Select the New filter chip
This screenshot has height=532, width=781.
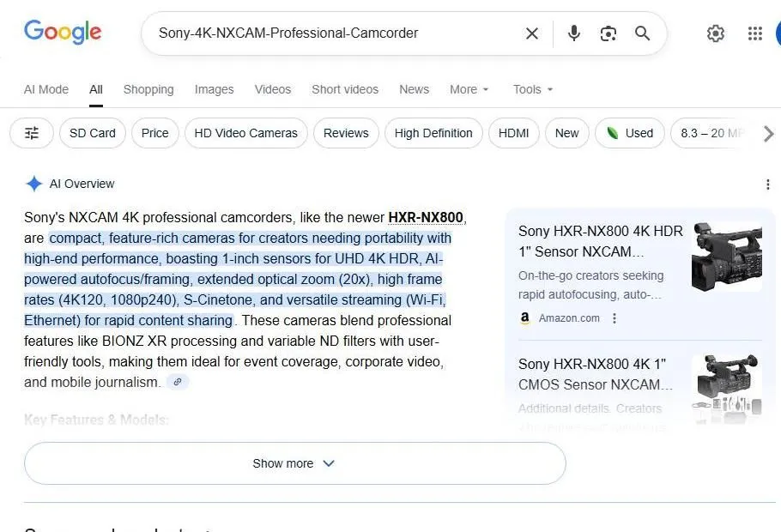pos(566,133)
